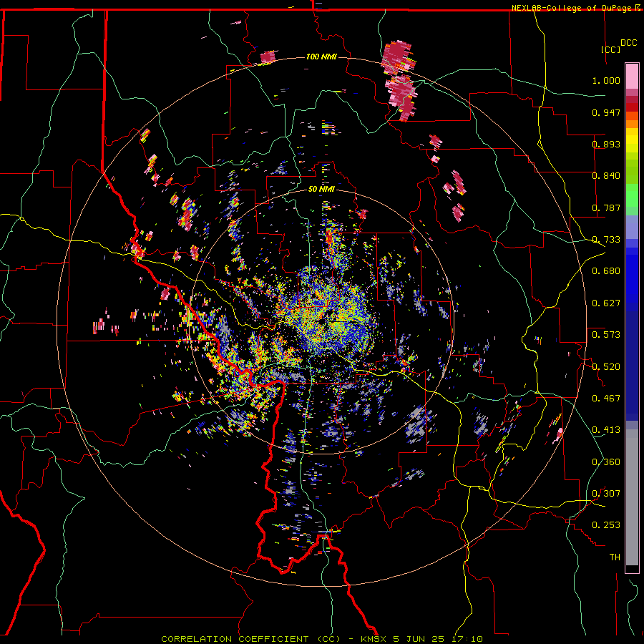
Task: Click the Correlation Coefficient KMSX caption
Action: 321,639
